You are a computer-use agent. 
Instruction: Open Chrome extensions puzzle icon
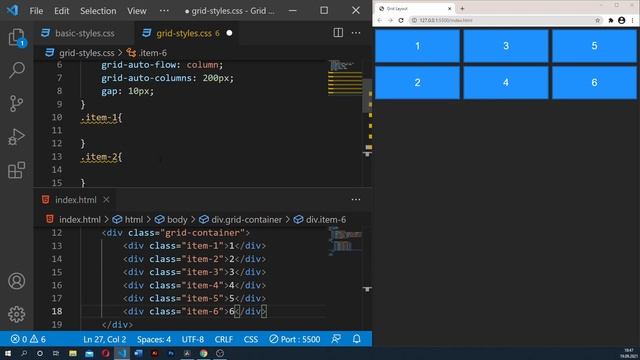point(611,20)
